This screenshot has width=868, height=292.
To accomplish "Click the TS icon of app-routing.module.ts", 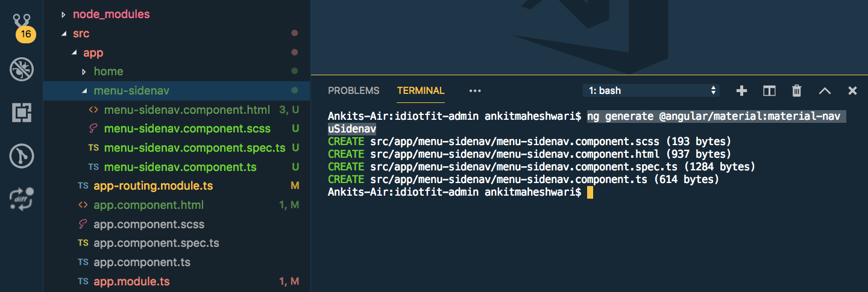I will click(x=83, y=186).
